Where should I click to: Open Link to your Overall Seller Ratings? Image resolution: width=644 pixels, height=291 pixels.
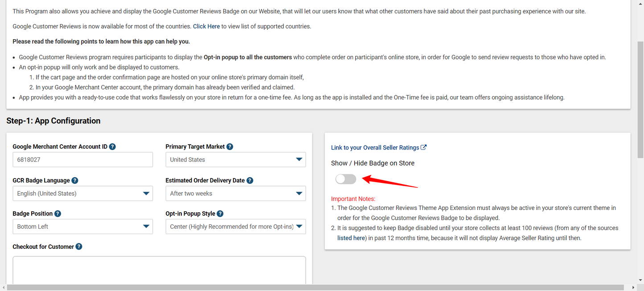pyautogui.click(x=375, y=148)
